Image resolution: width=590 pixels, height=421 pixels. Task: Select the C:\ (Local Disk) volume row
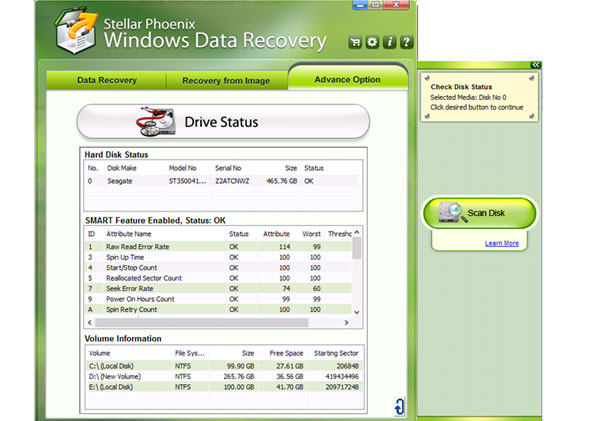224,366
